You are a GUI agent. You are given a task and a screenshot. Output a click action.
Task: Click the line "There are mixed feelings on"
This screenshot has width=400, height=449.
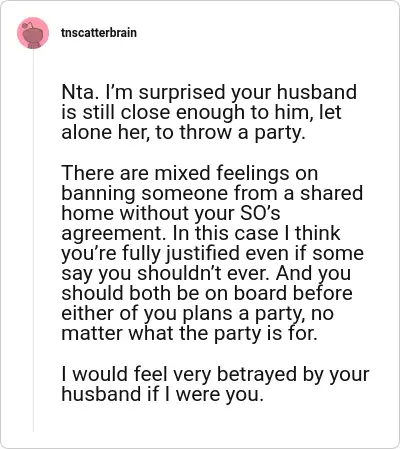190,174
